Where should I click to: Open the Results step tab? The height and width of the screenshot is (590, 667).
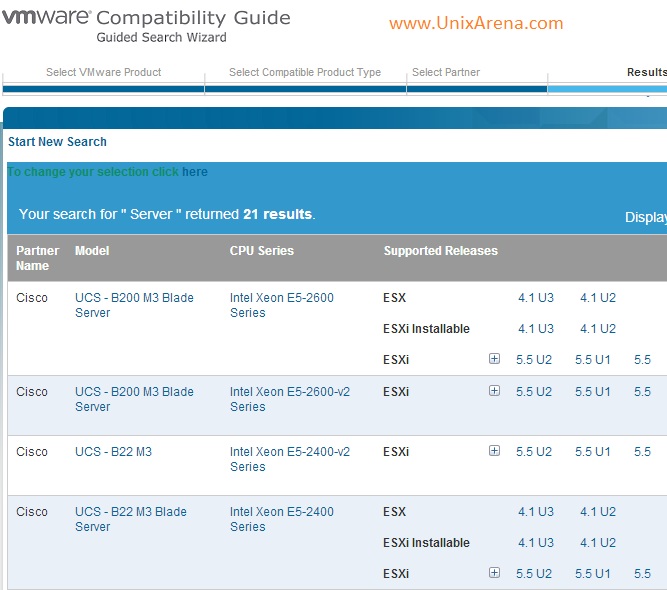click(x=647, y=72)
